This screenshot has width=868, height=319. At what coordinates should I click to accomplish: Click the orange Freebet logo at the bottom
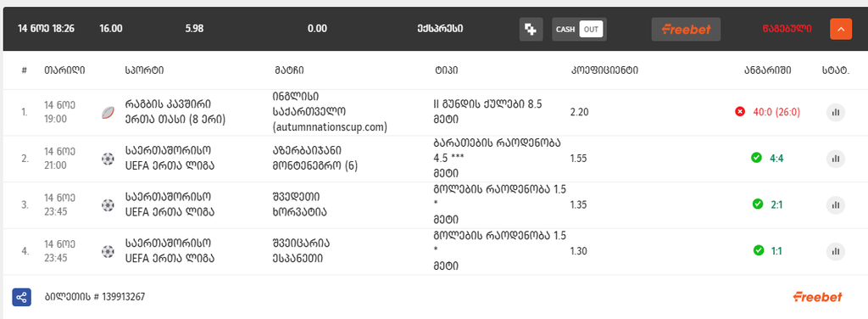[818, 297]
